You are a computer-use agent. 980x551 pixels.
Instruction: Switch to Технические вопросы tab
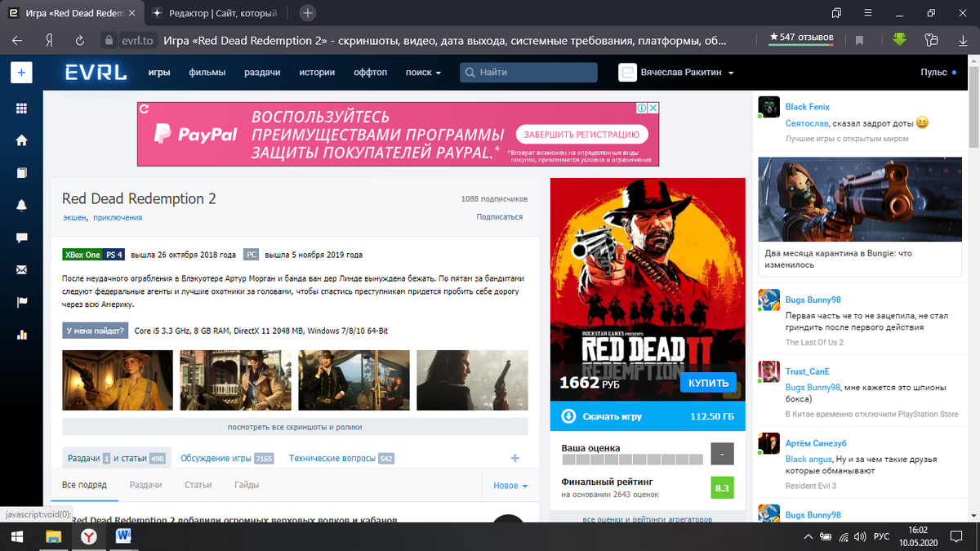click(341, 459)
